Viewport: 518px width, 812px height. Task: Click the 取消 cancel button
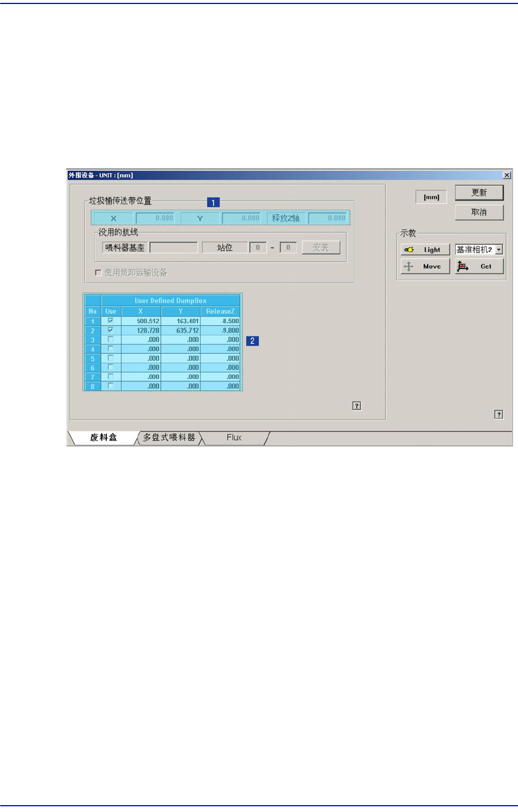(x=479, y=212)
